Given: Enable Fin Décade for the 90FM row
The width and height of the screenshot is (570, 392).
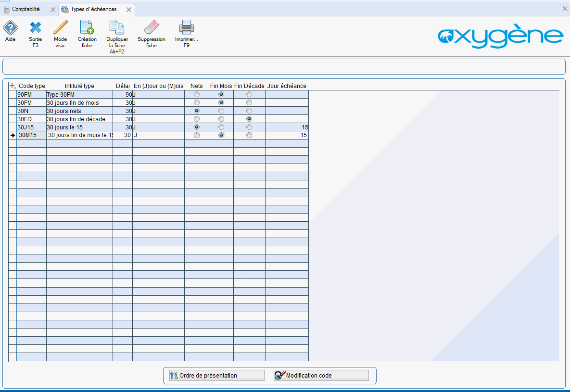Looking at the screenshot, I should pyautogui.click(x=249, y=95).
